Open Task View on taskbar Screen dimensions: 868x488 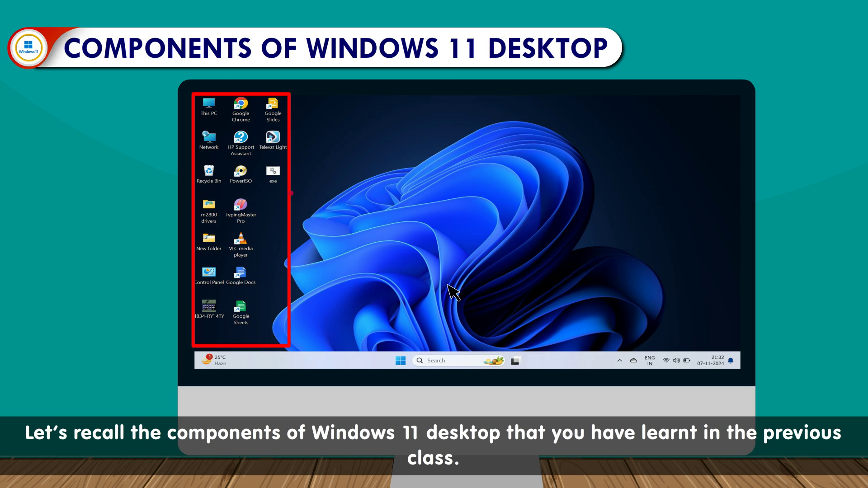(x=515, y=361)
